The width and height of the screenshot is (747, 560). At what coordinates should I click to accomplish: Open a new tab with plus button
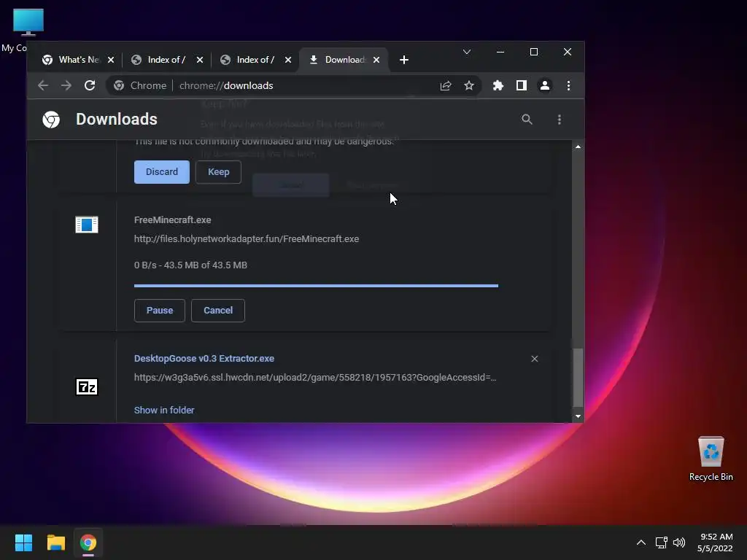click(x=404, y=60)
